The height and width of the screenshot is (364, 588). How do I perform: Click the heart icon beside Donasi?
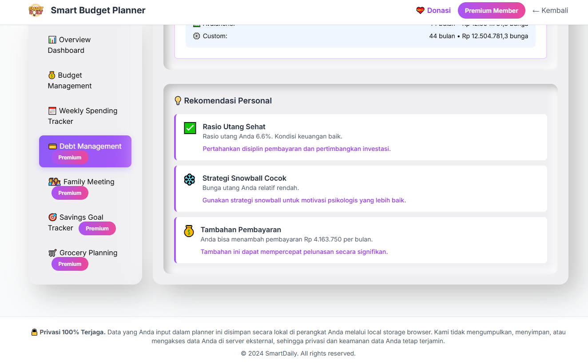pyautogui.click(x=420, y=10)
